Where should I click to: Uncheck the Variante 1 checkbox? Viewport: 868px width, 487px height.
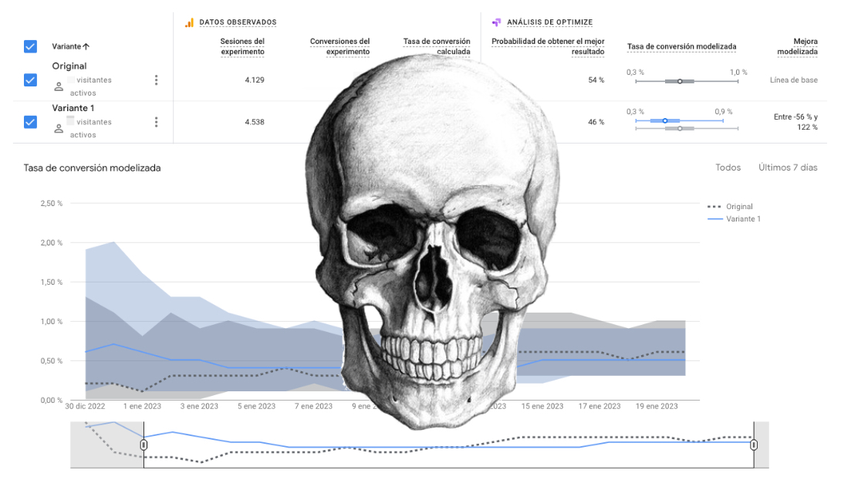(29, 121)
